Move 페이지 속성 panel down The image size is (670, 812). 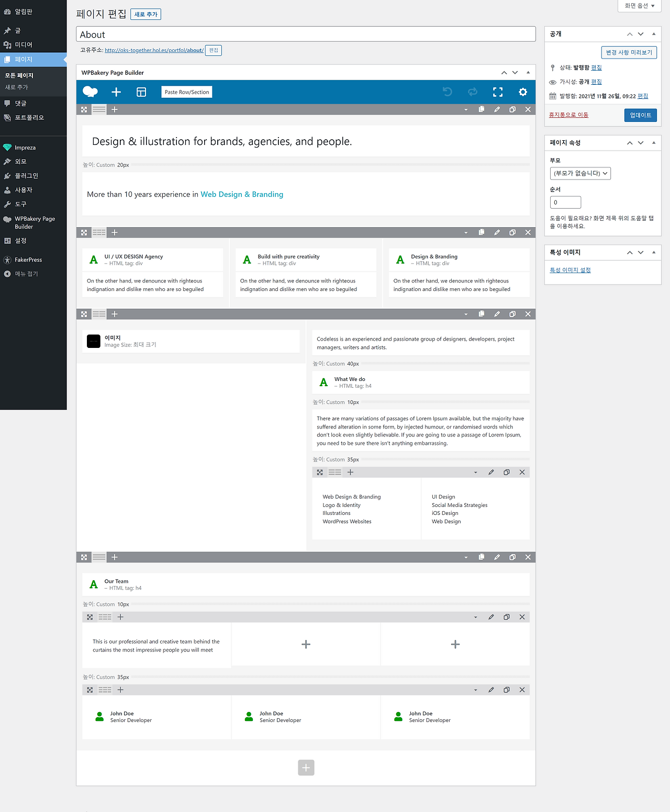[x=641, y=143]
